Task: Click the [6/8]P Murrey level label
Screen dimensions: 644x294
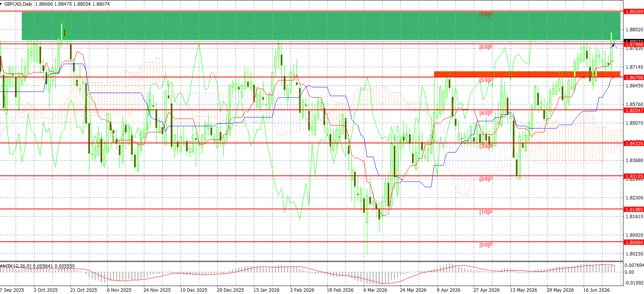Action: click(486, 47)
